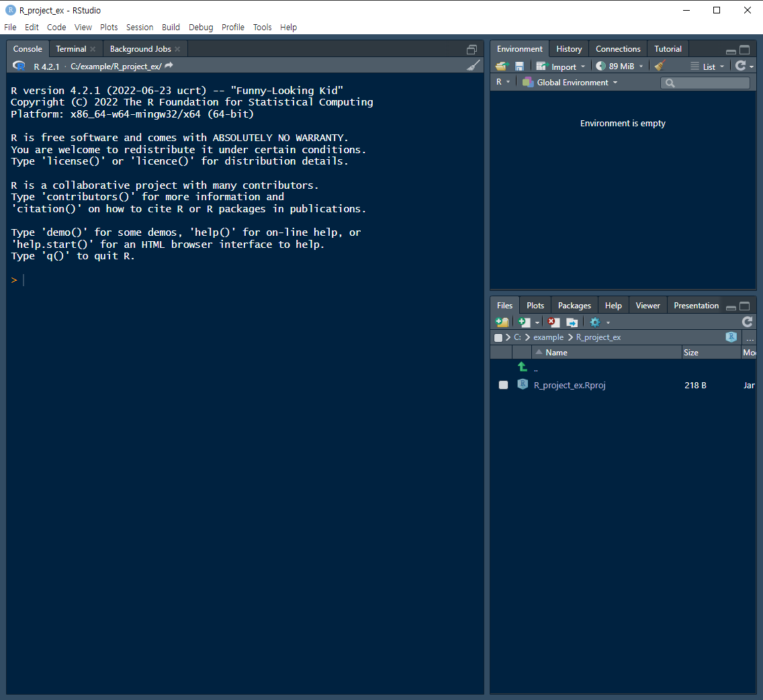Open the Debug menu
Image resolution: width=763 pixels, height=700 pixels.
coord(201,28)
